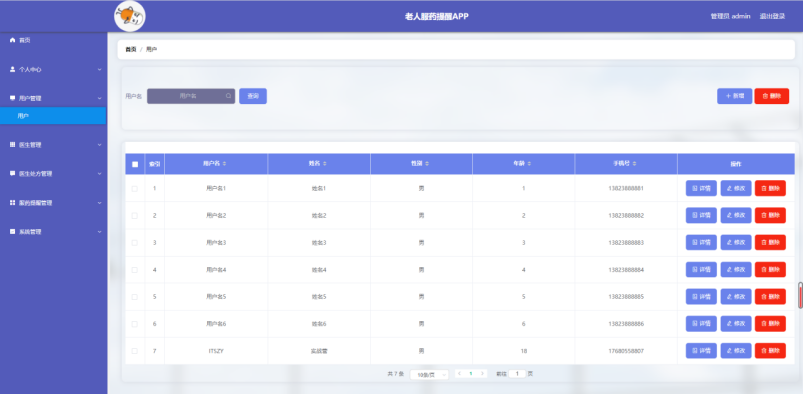The height and width of the screenshot is (394, 803).
Task: Click 退出登录 logout link in header
Action: click(x=772, y=16)
